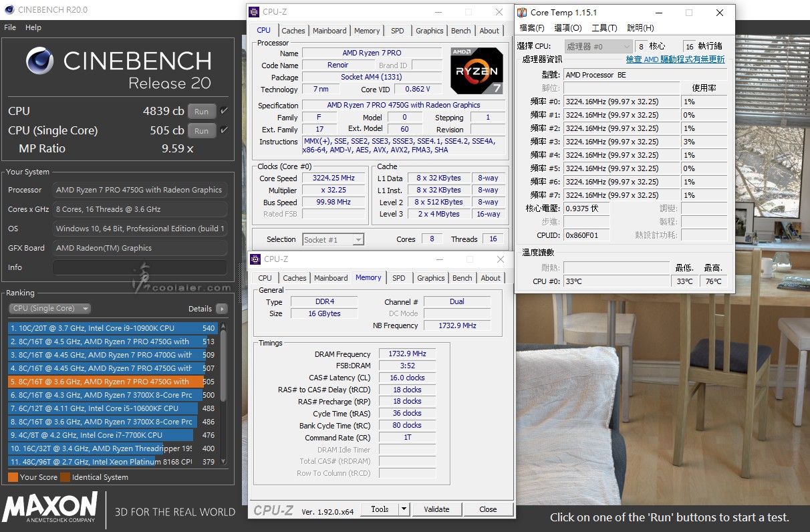This screenshot has width=810, height=532.
Task: Toggle the checkbox beside CPU (Single Core) test
Action: [x=224, y=130]
